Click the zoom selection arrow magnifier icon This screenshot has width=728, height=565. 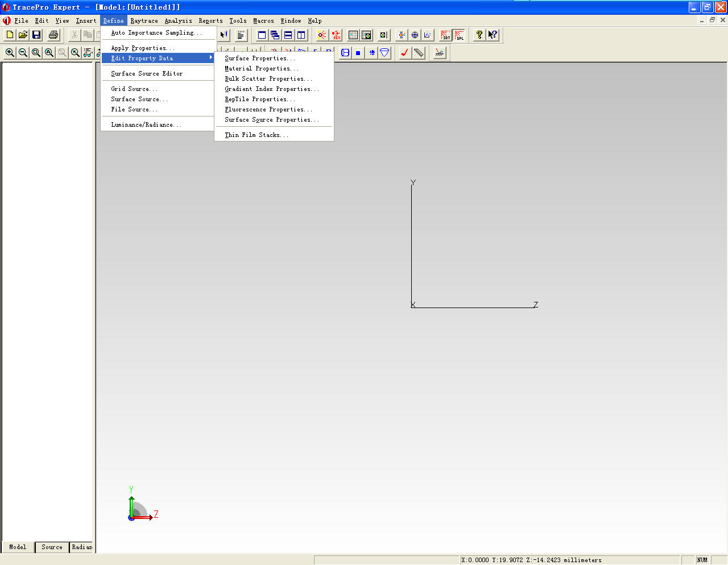pos(75,52)
